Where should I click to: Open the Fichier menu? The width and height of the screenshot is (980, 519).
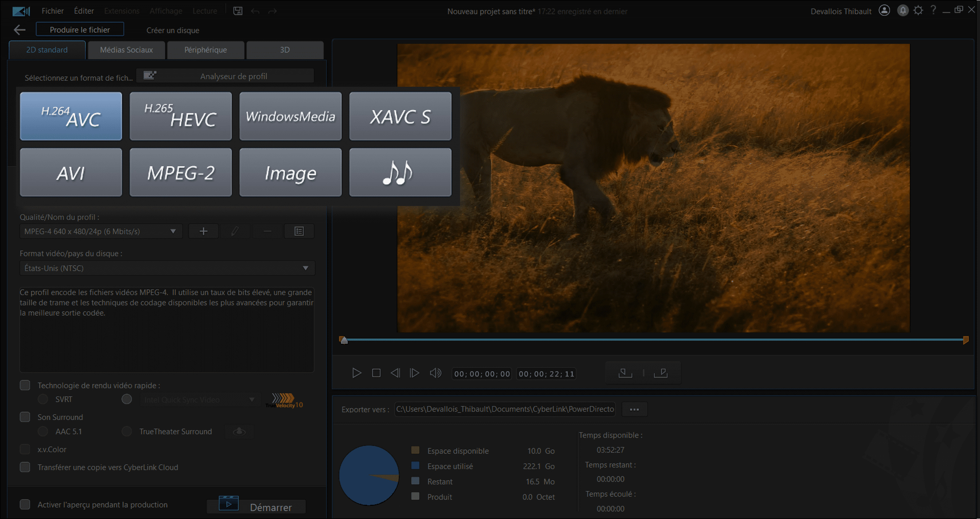click(52, 11)
